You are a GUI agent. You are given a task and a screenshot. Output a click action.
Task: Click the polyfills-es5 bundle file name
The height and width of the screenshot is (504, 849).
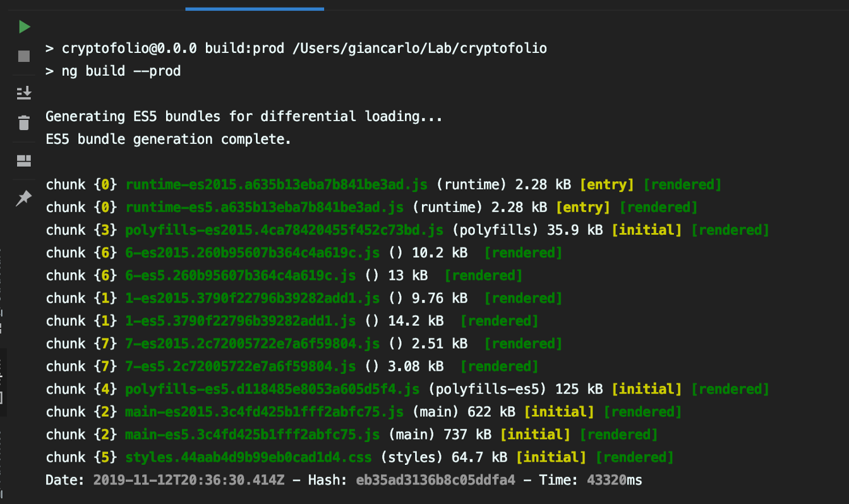point(272,389)
